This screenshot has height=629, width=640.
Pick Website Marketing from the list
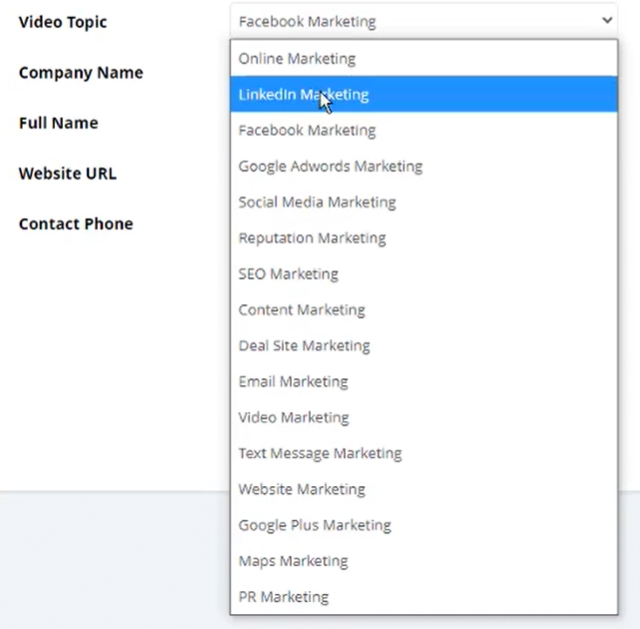tap(302, 489)
